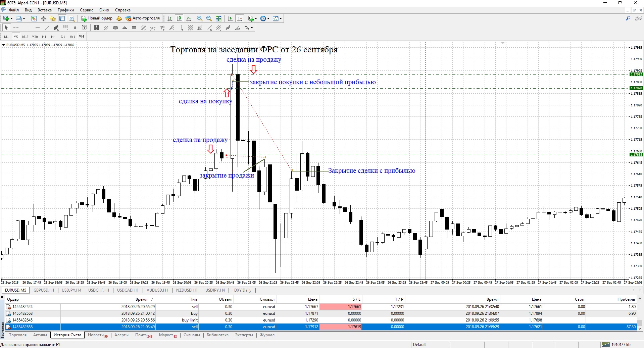The image size is (644, 348).
Task: Open the periods clock dropdown arrow
Action: 268,18
